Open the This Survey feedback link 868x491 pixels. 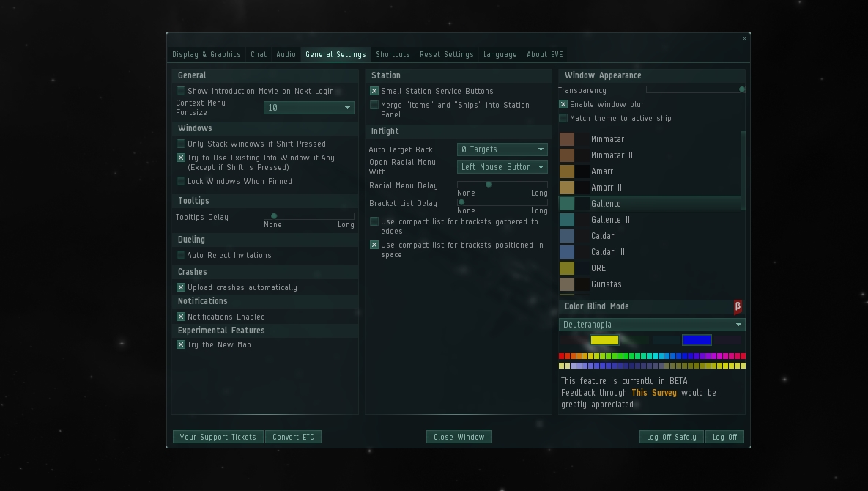tap(654, 393)
